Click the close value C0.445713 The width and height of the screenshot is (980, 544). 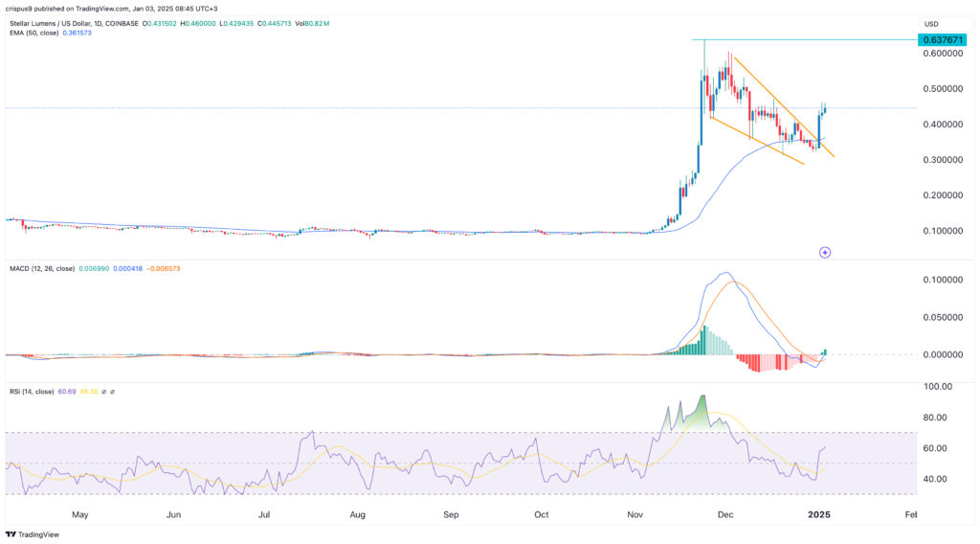[274, 24]
